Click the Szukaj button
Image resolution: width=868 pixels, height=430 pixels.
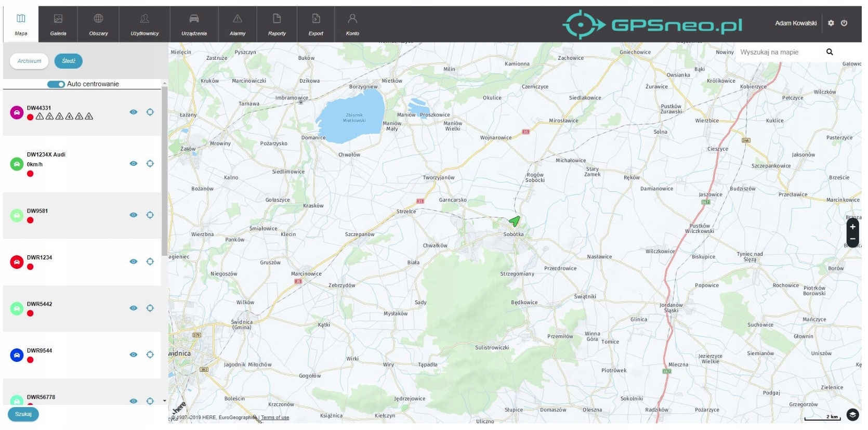coord(23,414)
